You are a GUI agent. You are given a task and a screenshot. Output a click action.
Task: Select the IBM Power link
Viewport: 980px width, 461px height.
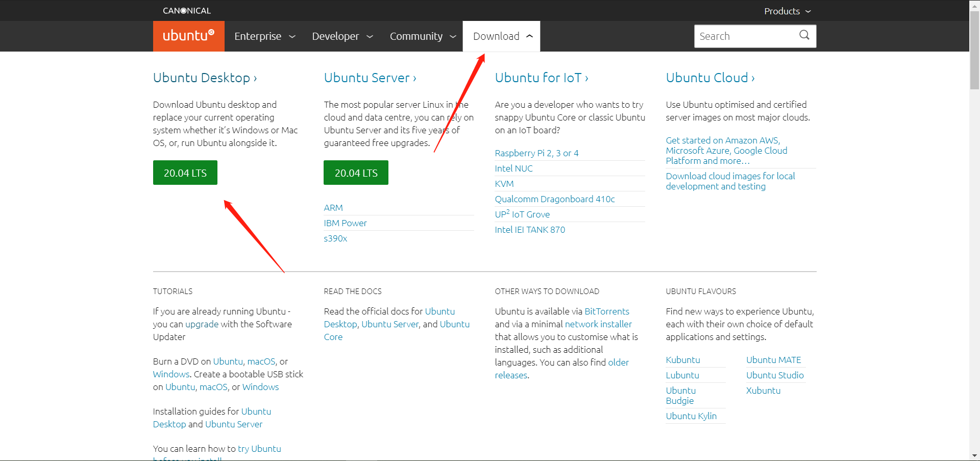pos(346,223)
